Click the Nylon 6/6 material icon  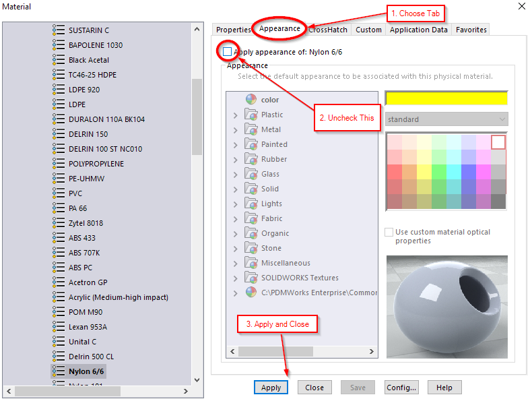pyautogui.click(x=59, y=371)
